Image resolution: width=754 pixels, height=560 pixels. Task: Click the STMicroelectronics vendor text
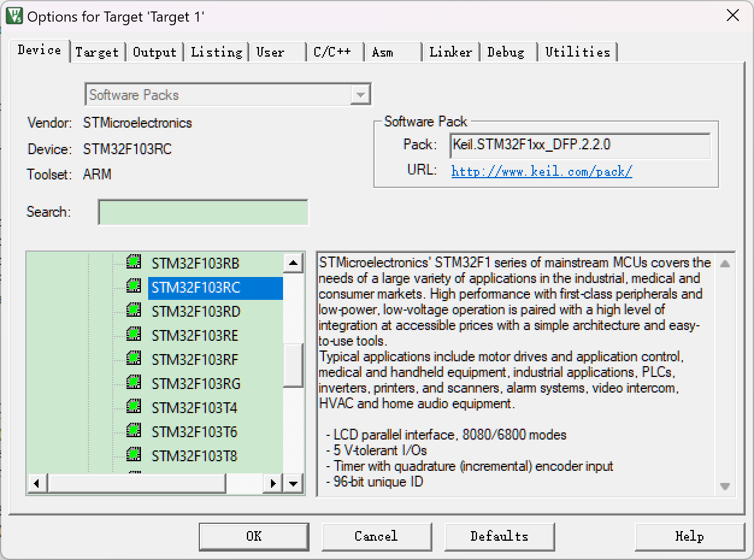tap(137, 123)
